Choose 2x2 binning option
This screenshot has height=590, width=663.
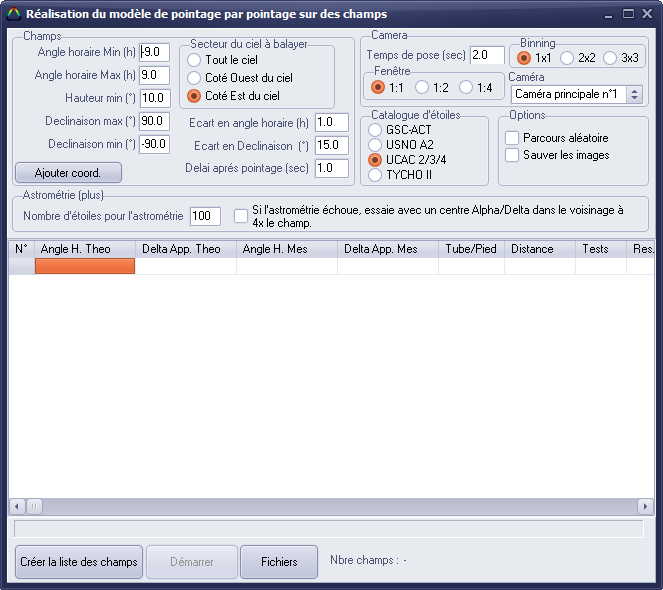567,58
